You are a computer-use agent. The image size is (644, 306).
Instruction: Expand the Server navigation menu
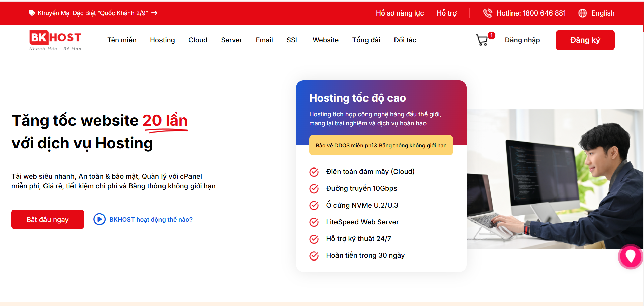pos(231,40)
